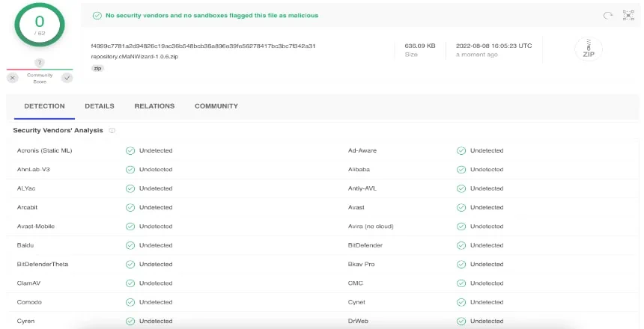
Task: Select the DETECTION tab
Action: tap(44, 106)
